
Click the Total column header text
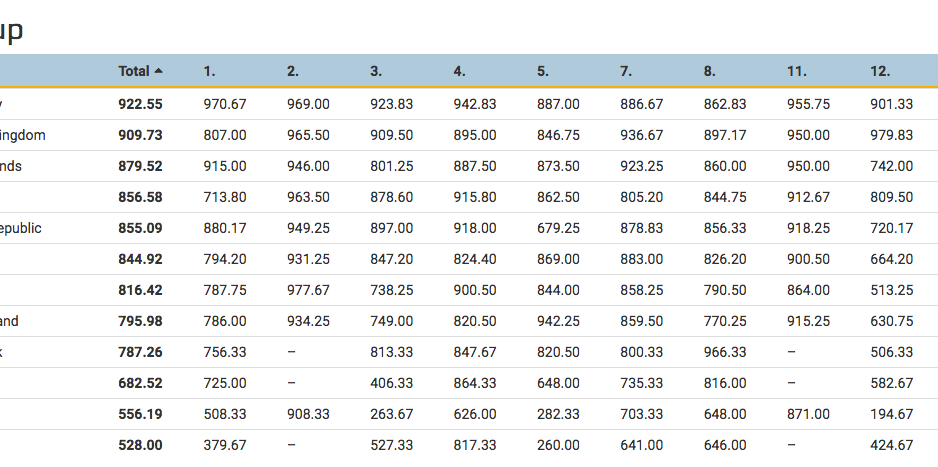134,71
